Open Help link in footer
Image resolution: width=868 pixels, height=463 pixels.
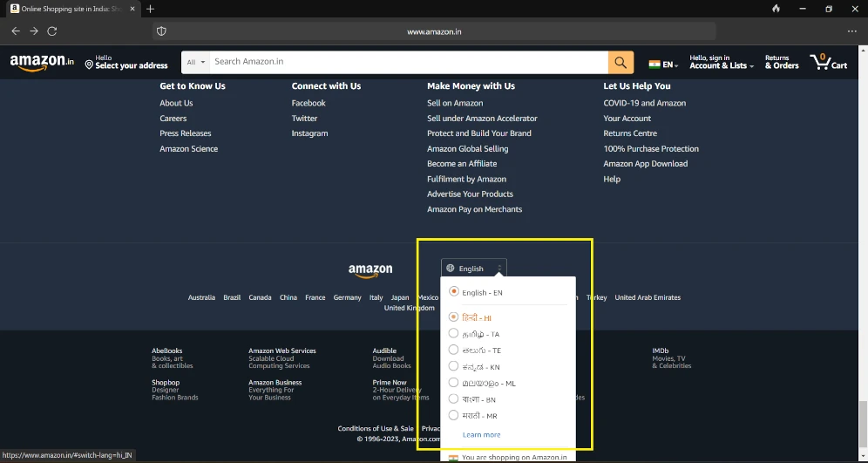tap(612, 180)
